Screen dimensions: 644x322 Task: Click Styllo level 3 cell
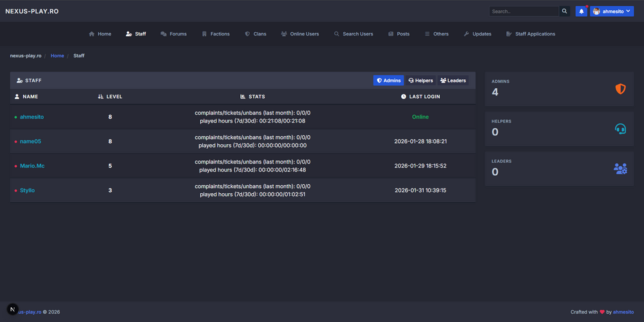(110, 190)
